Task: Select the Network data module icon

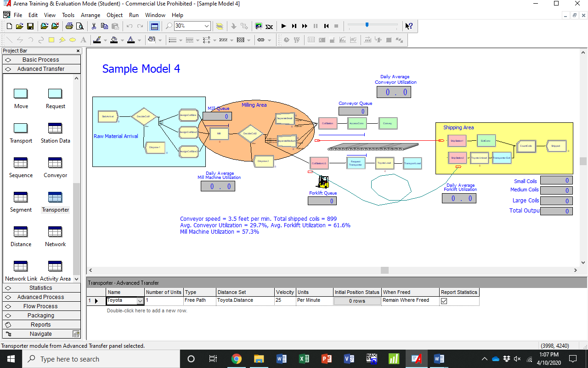Action: point(55,236)
